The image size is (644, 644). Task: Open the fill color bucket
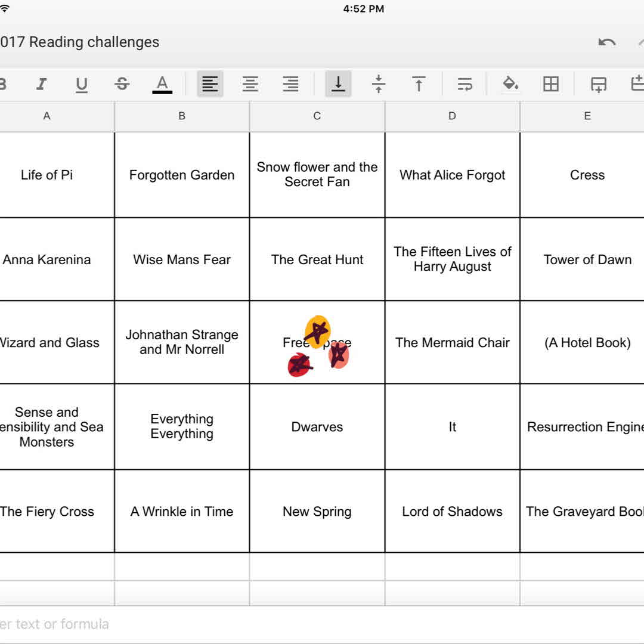[510, 84]
